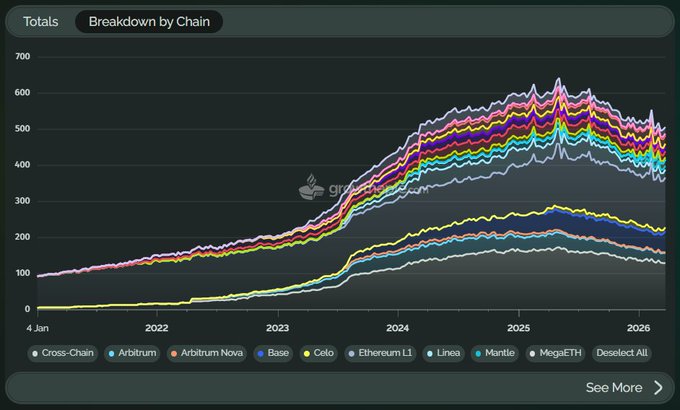Viewport: 680px width, 410px height.
Task: Click the 2024 x-axis label
Action: (398, 328)
